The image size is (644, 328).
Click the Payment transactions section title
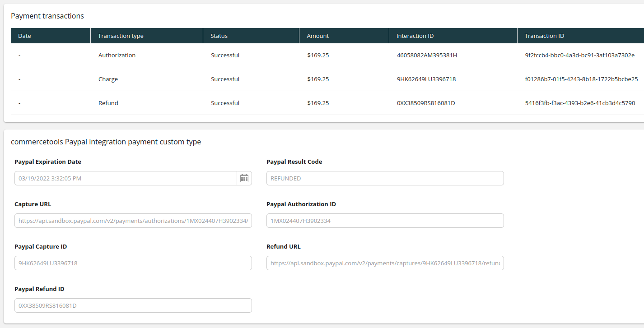click(x=47, y=16)
